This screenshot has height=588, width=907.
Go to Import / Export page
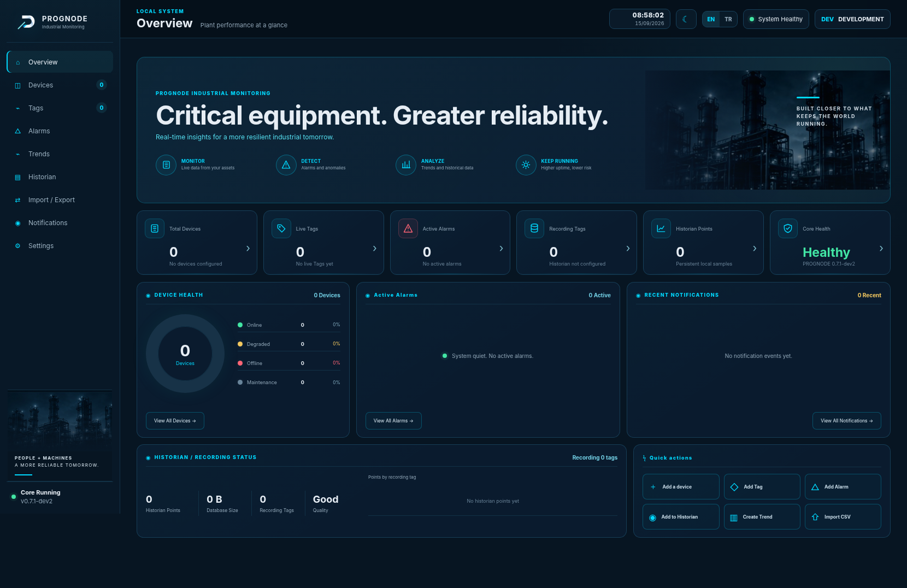point(60,199)
